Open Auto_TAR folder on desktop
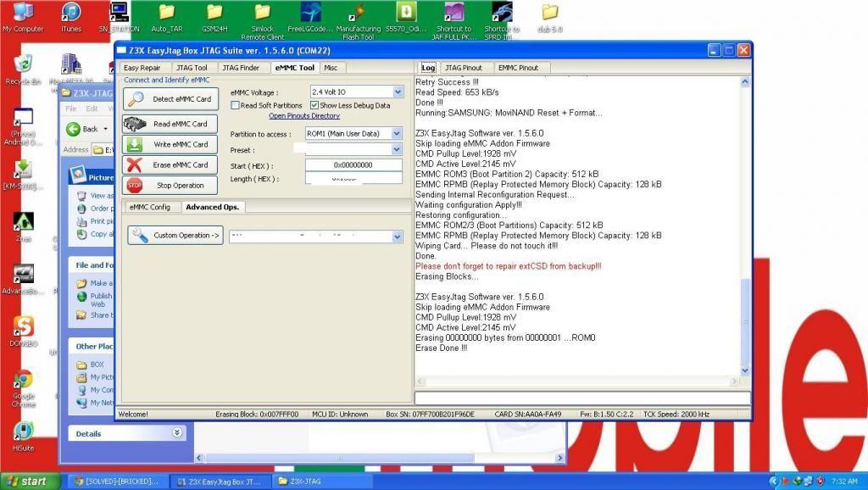Viewport: 868px width, 490px height. [x=167, y=18]
